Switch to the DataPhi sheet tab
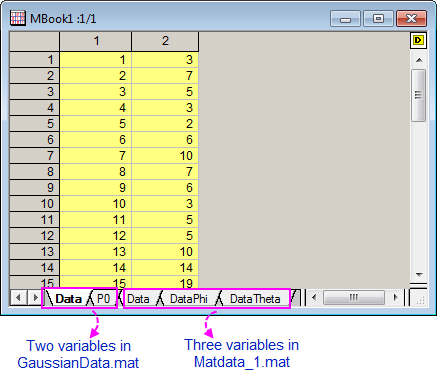 coord(189,299)
